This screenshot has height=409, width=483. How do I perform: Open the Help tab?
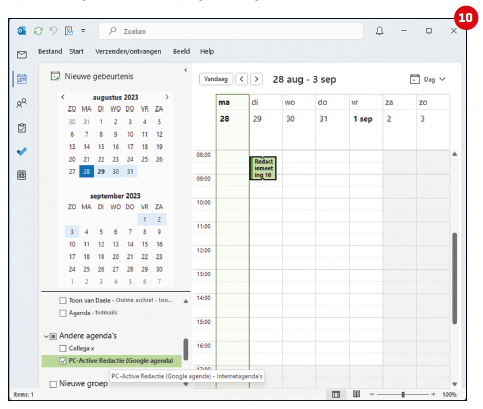click(207, 51)
